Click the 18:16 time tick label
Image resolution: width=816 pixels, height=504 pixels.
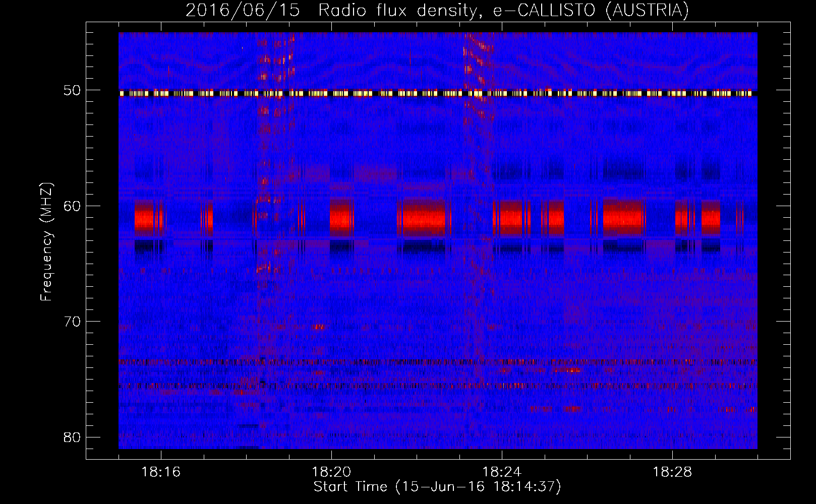pos(161,472)
